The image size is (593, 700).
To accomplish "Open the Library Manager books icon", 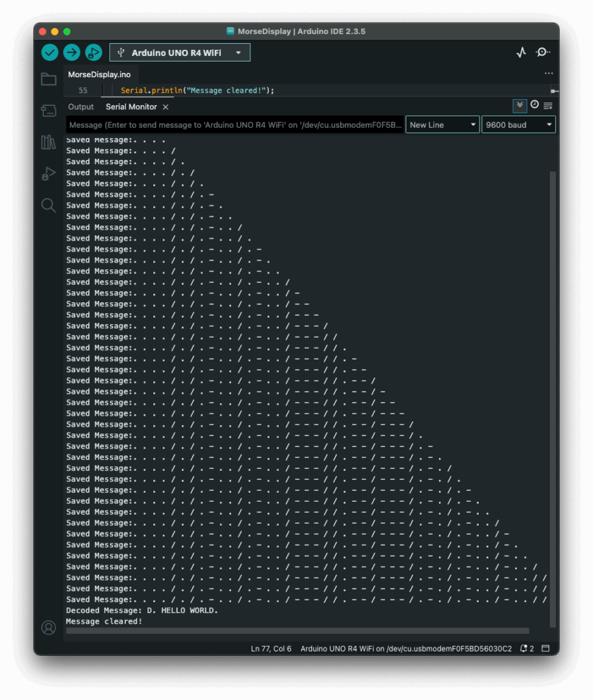I will tap(49, 142).
